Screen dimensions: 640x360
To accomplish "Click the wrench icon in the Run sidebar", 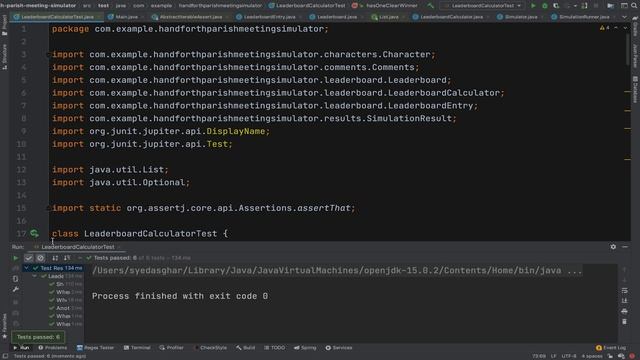I will click(x=16, y=289).
